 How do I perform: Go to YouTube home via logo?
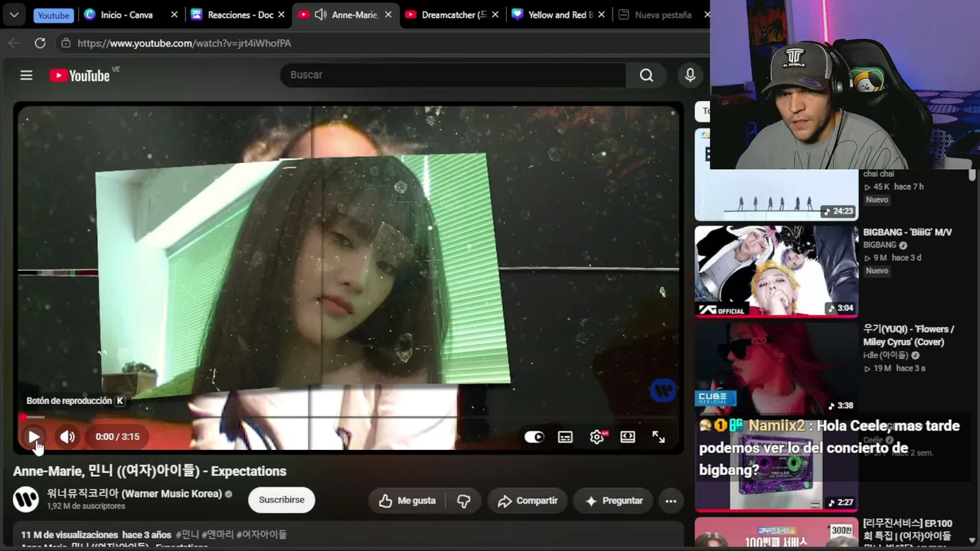(80, 75)
